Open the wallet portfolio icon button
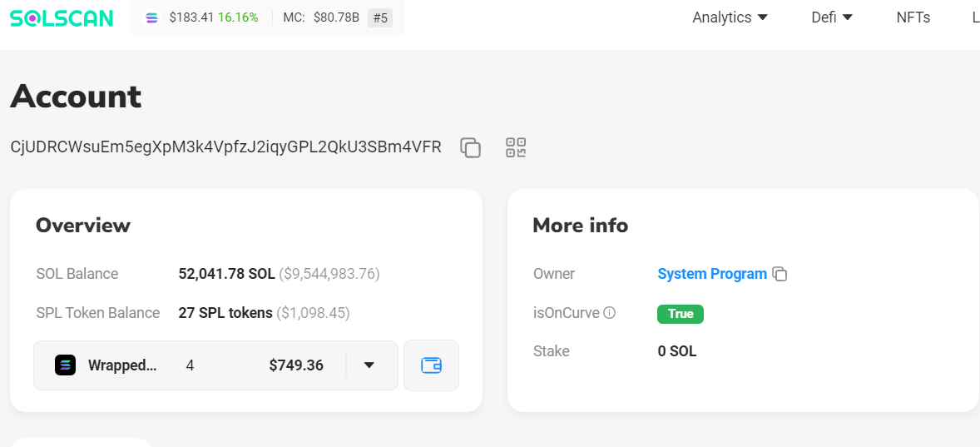The image size is (980, 447). click(431, 365)
